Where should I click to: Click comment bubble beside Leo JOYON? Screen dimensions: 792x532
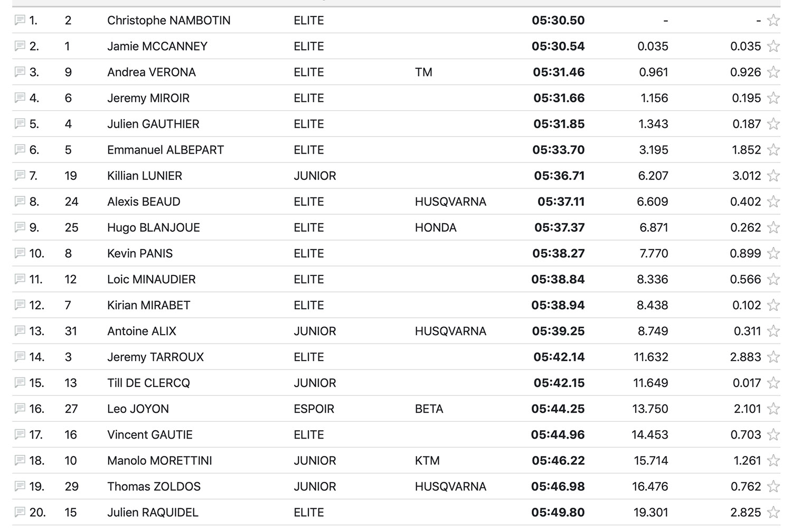(x=20, y=408)
